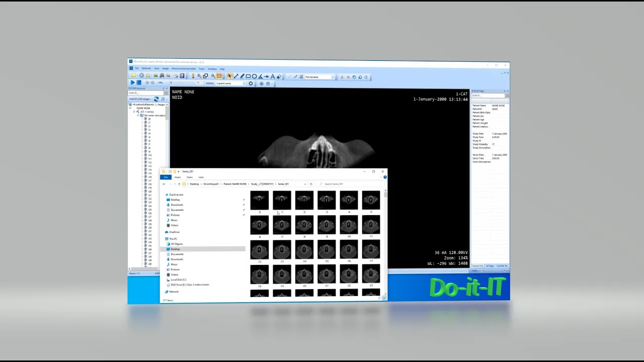The width and height of the screenshot is (644, 362).
Task: Click the fit-to-window zoom icon
Action: pos(219,76)
